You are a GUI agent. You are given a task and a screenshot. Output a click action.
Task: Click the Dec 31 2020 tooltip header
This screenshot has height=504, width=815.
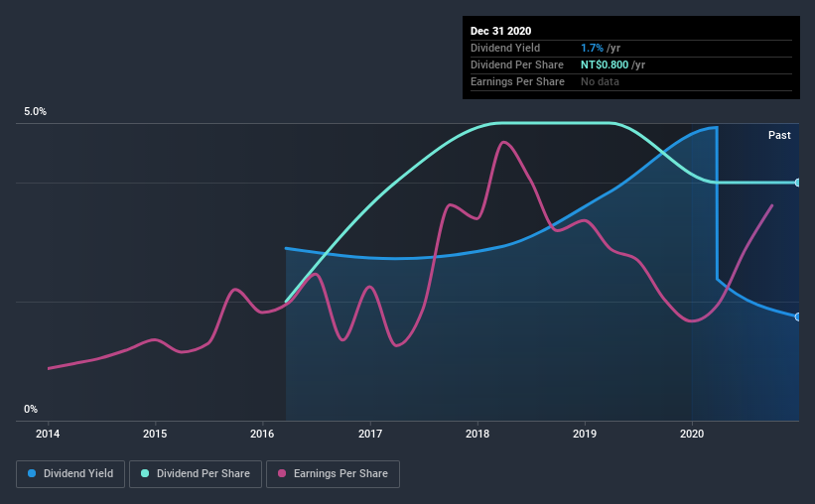[500, 31]
